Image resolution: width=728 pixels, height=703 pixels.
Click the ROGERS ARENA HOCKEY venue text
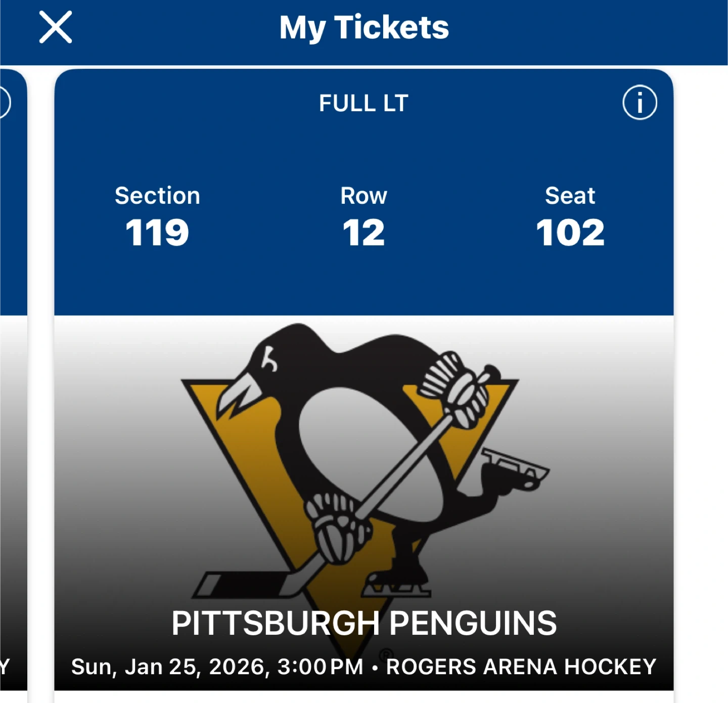click(x=521, y=667)
